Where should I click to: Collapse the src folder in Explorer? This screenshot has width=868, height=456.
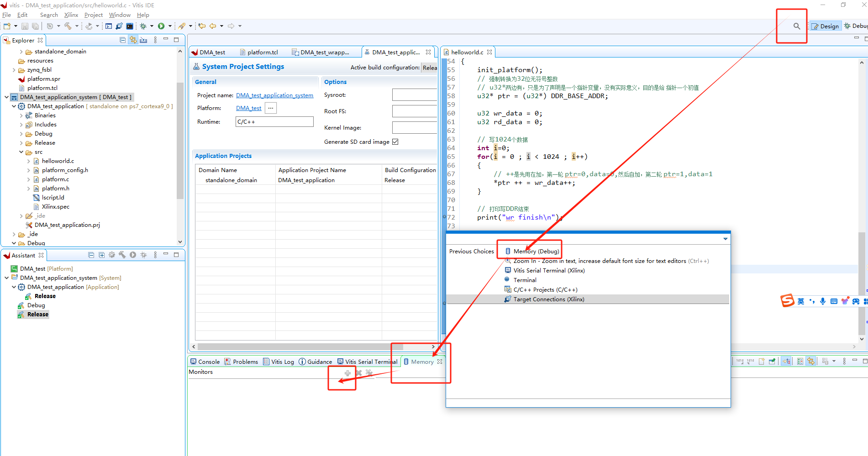(21, 152)
